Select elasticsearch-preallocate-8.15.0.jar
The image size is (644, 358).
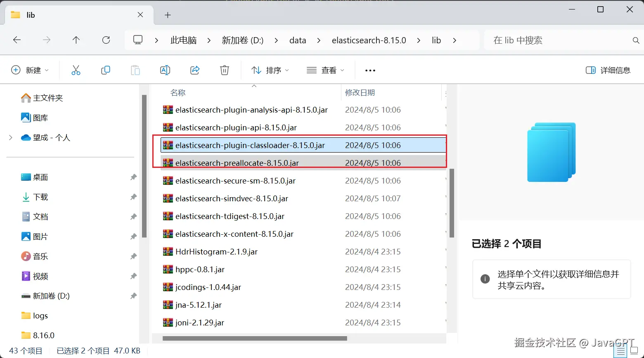click(x=303, y=163)
